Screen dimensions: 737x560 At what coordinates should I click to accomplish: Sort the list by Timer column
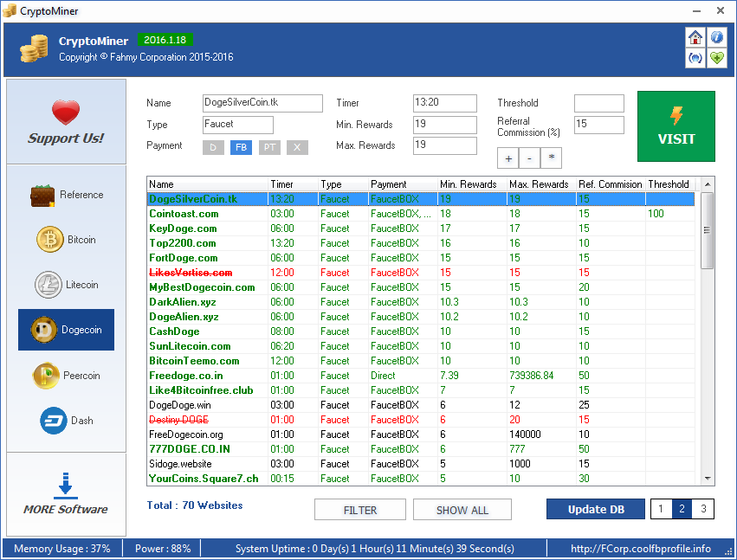pyautogui.click(x=293, y=184)
